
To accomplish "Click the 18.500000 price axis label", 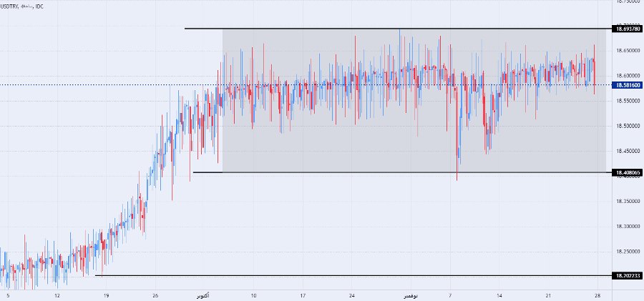I will coord(628,126).
